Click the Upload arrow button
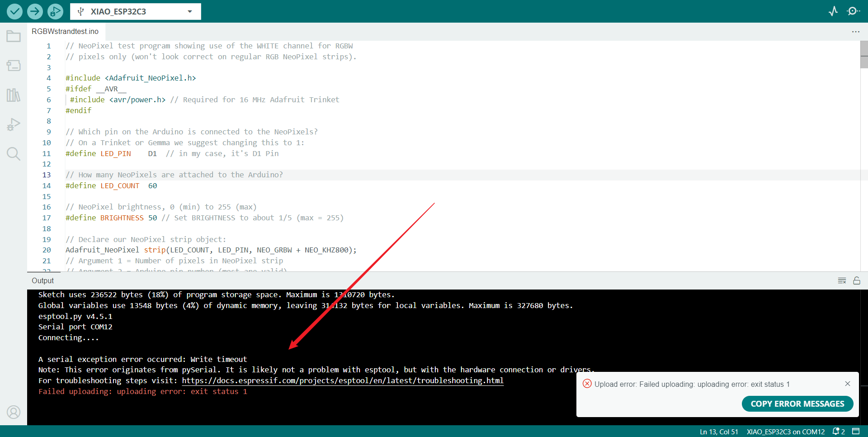Viewport: 868px width, 437px height. point(35,11)
